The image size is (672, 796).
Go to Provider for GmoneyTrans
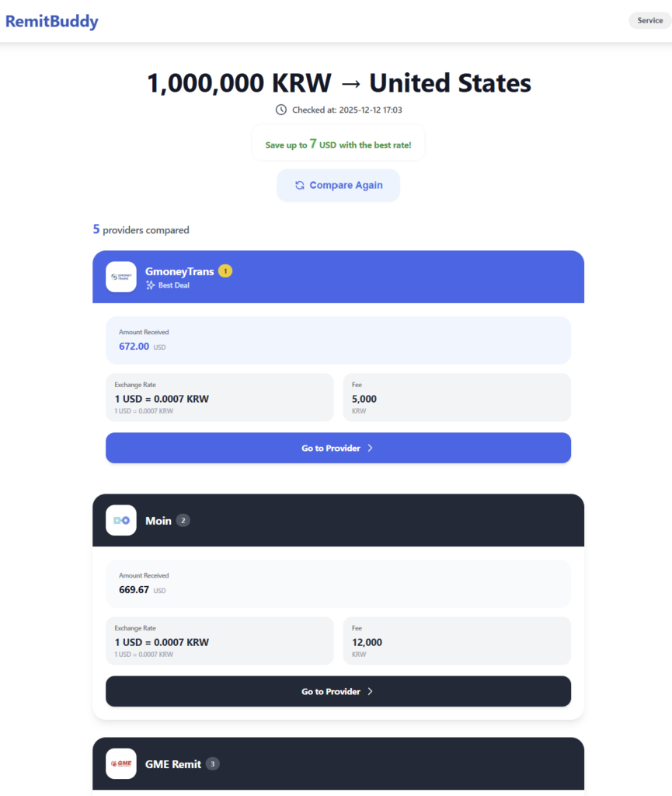coord(338,448)
